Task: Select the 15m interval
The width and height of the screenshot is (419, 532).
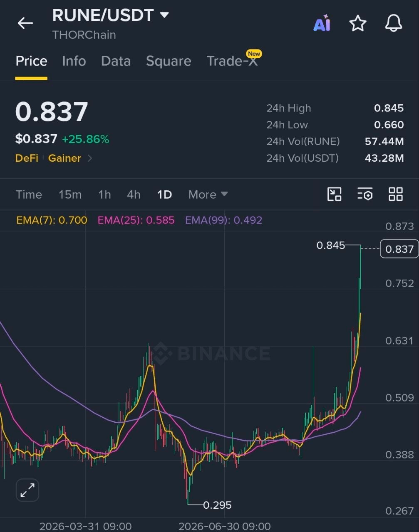Action: pos(70,195)
